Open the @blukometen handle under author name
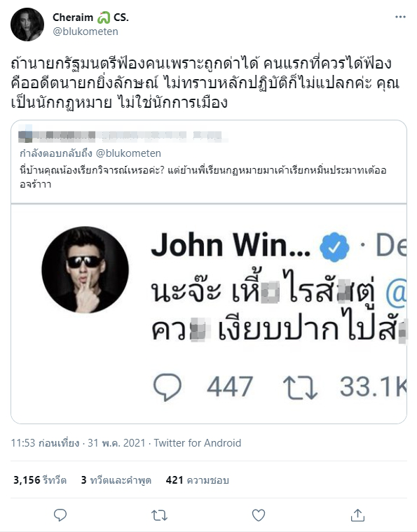Viewport: 417px width, 532px height. (86, 31)
